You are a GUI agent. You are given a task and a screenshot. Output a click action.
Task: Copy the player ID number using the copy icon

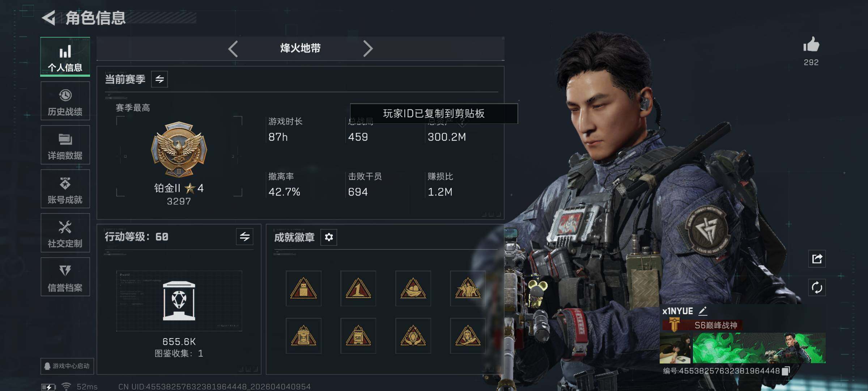click(786, 371)
